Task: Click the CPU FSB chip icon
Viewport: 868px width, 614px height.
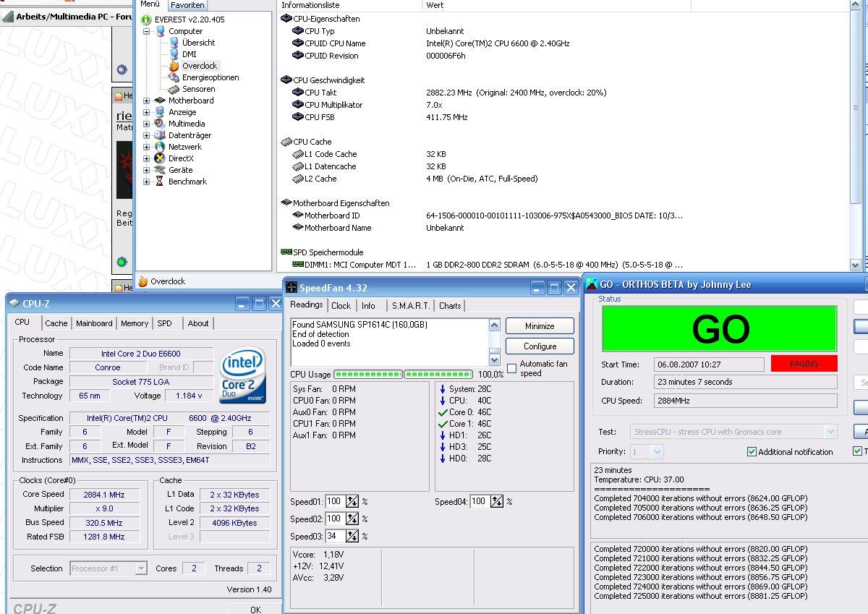Action: coord(297,117)
